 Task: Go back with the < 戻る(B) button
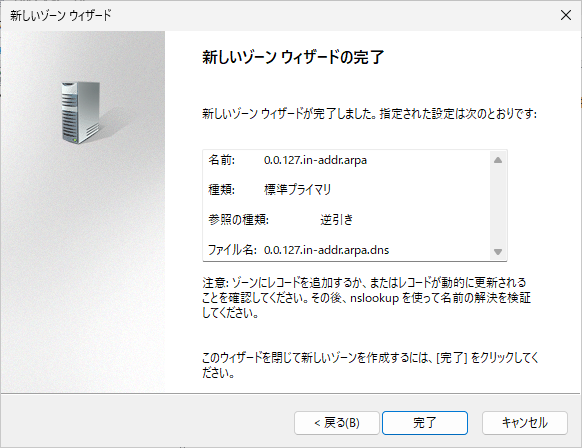[x=337, y=422]
